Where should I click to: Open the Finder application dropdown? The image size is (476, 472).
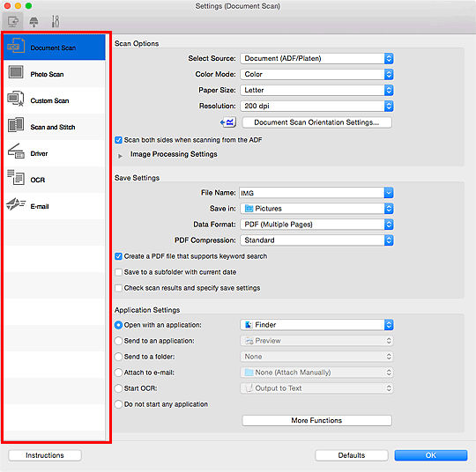pyautogui.click(x=316, y=325)
